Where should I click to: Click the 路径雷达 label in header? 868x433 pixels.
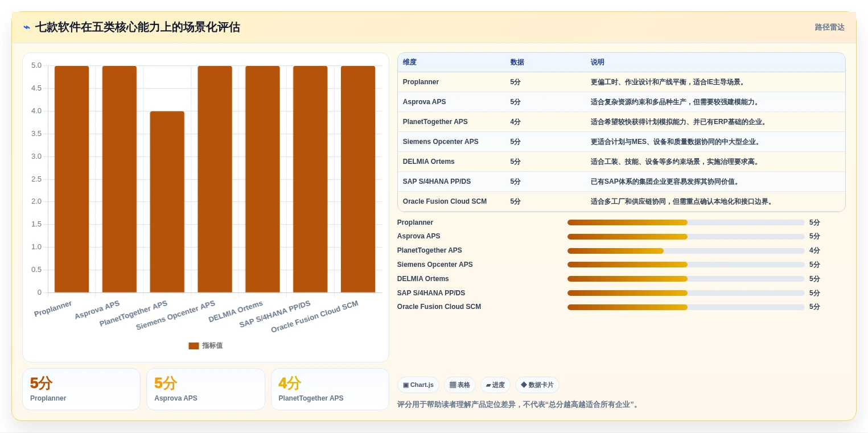[829, 27]
